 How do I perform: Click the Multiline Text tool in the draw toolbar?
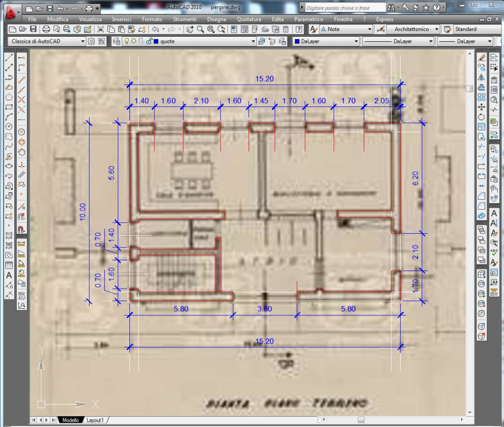click(x=9, y=275)
